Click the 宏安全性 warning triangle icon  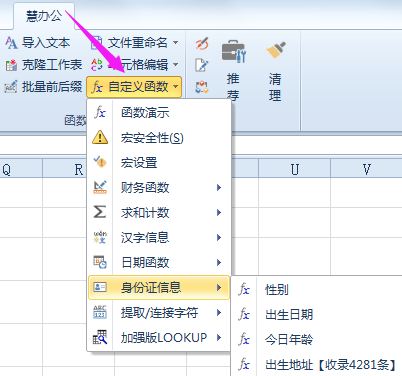tap(100, 137)
